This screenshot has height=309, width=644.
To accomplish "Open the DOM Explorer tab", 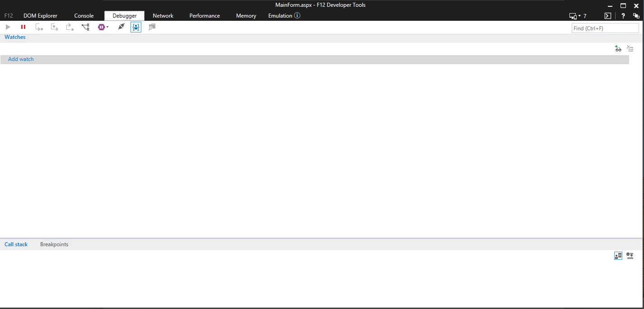I will pos(41,16).
